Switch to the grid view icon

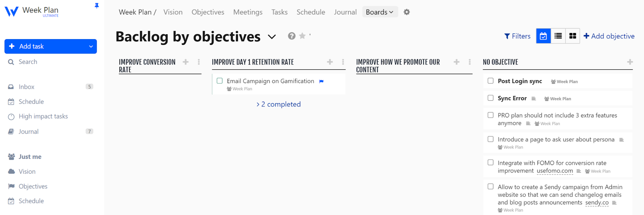572,36
